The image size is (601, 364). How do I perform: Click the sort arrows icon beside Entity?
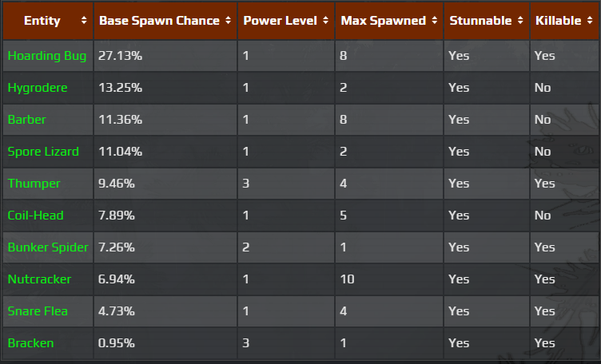pyautogui.click(x=85, y=21)
